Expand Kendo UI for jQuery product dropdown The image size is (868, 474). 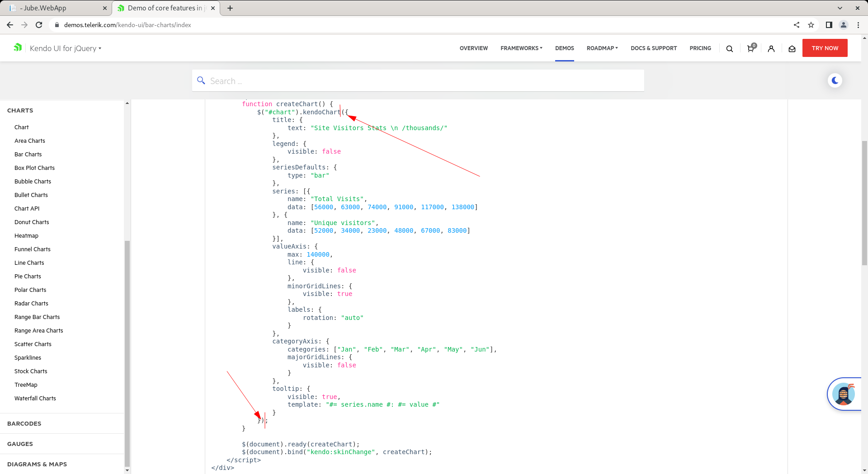tap(66, 48)
